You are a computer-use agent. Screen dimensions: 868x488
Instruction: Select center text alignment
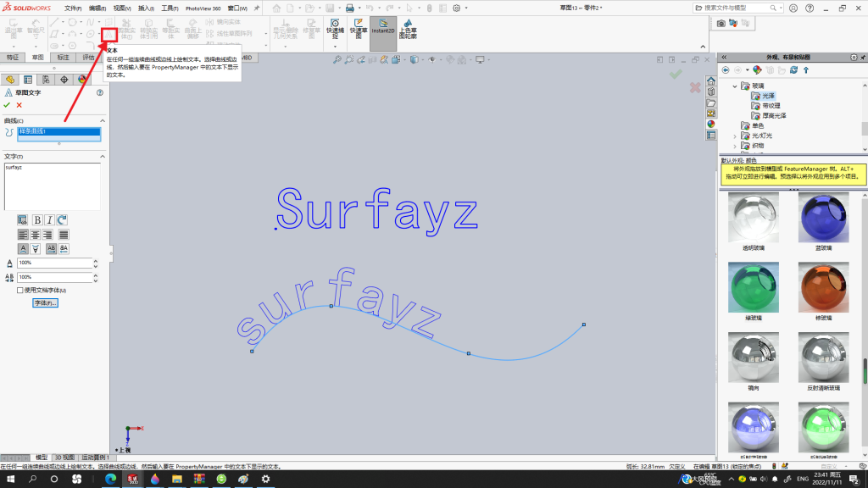click(x=35, y=235)
